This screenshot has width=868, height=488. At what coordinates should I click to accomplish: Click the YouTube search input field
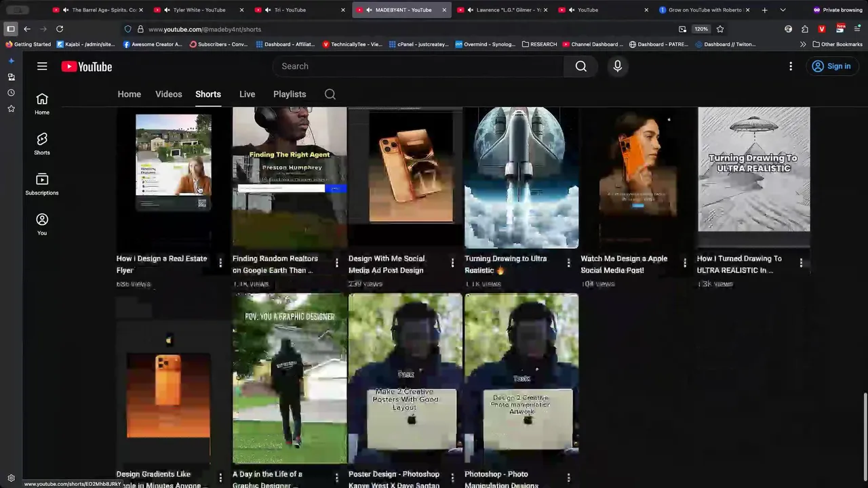point(418,66)
